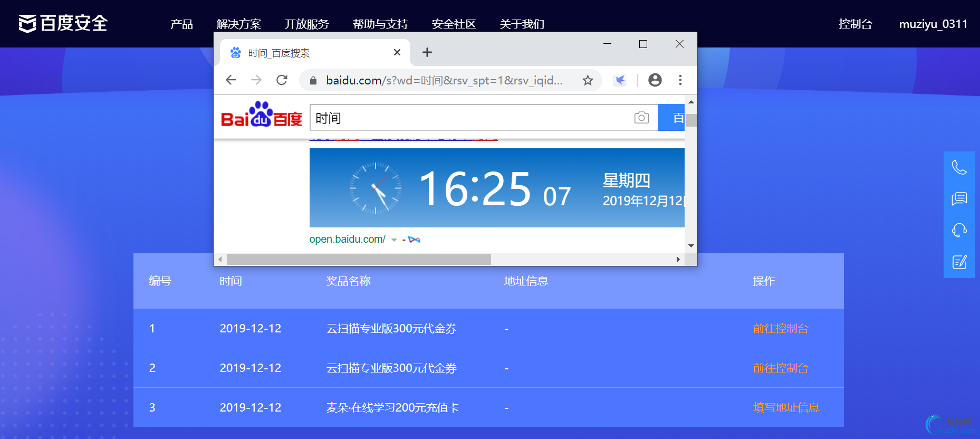The height and width of the screenshot is (439, 980).
Task: Open the Chrome three-dot menu
Action: [680, 80]
